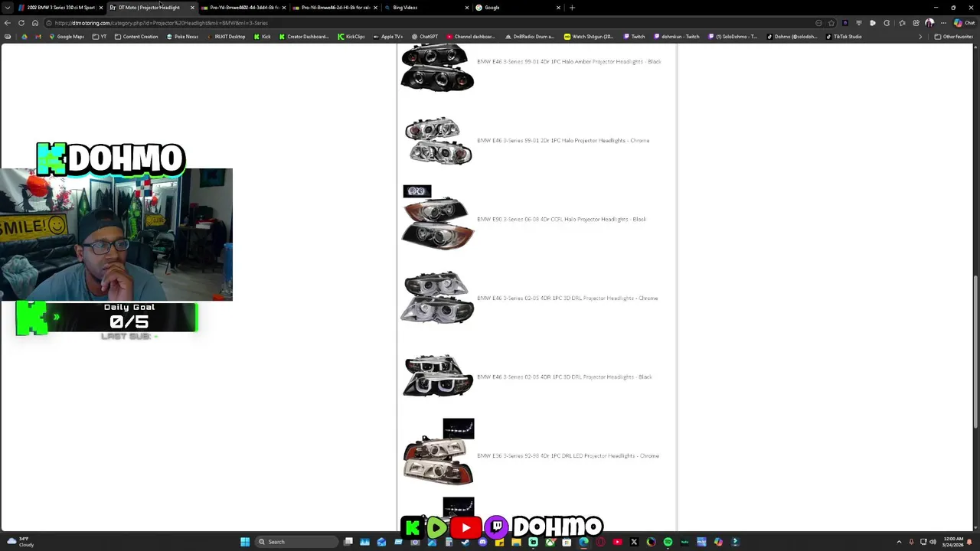Viewport: 980px width, 551px height.
Task: Show more bookmarks overflow chevron
Action: (920, 37)
